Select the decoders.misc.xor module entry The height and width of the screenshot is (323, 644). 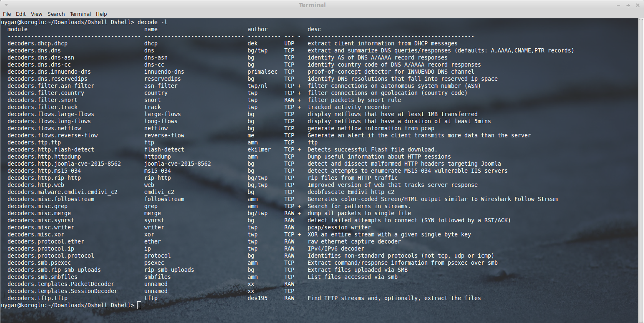(x=35, y=234)
